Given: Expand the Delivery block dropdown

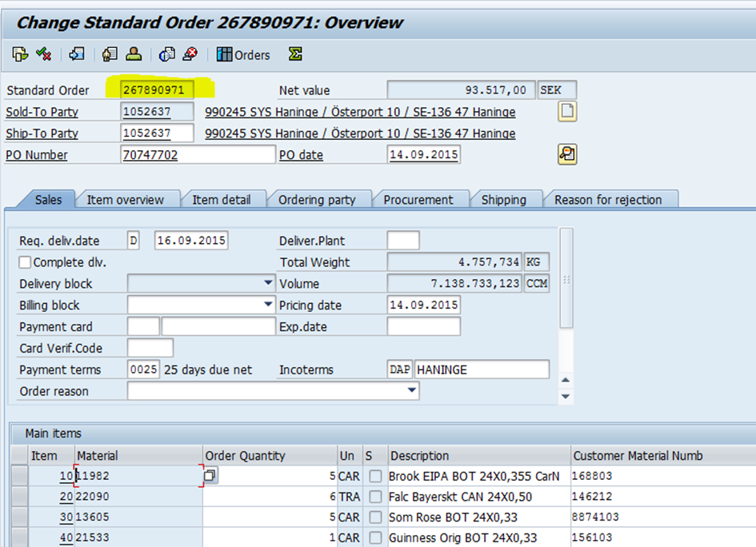Looking at the screenshot, I should [x=268, y=283].
